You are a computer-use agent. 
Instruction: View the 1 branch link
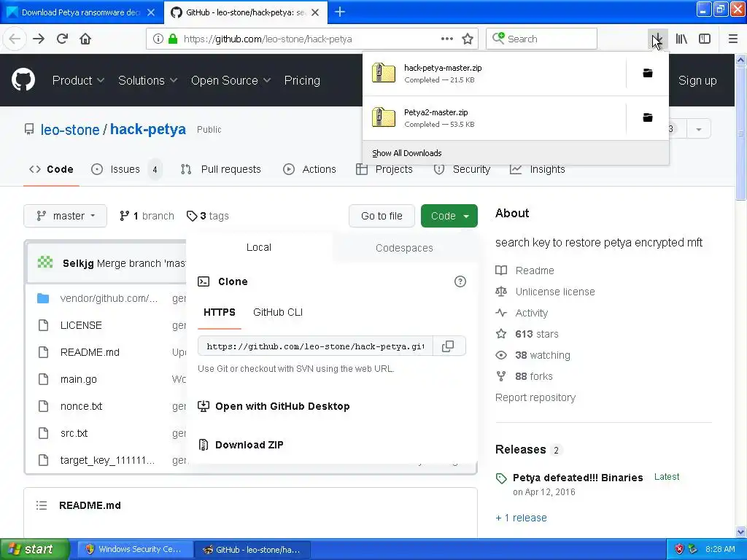tap(147, 216)
